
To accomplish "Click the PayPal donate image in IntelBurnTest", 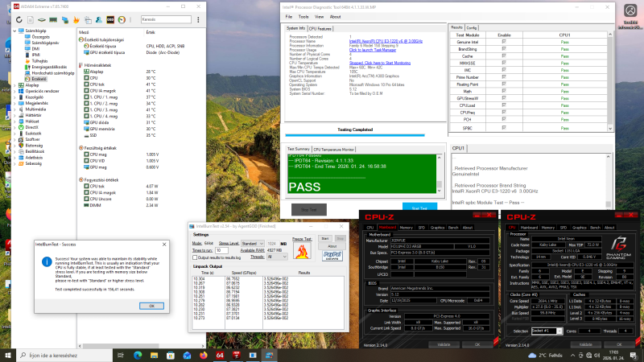I will point(332,256).
